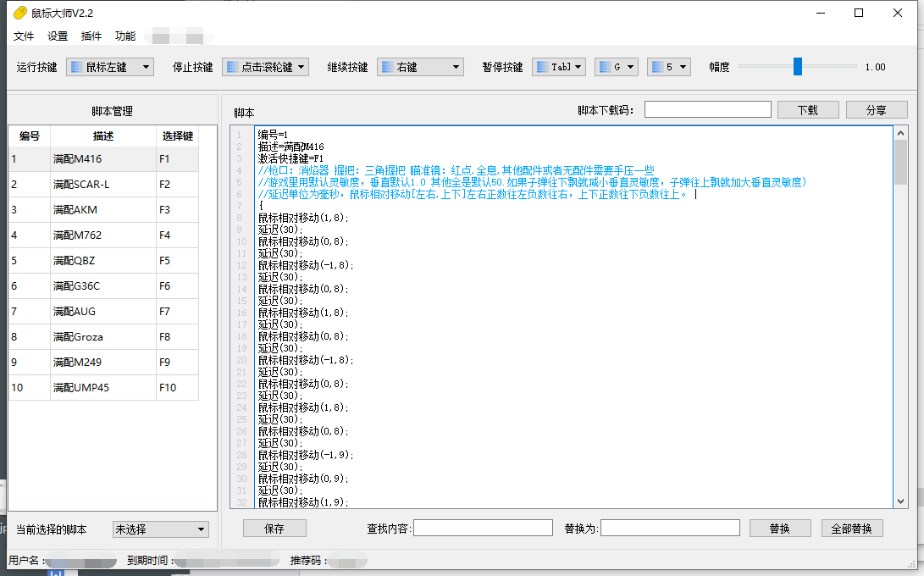Expand the 继续按键 dropdown showing 右键
The image size is (924, 576).
tap(420, 67)
